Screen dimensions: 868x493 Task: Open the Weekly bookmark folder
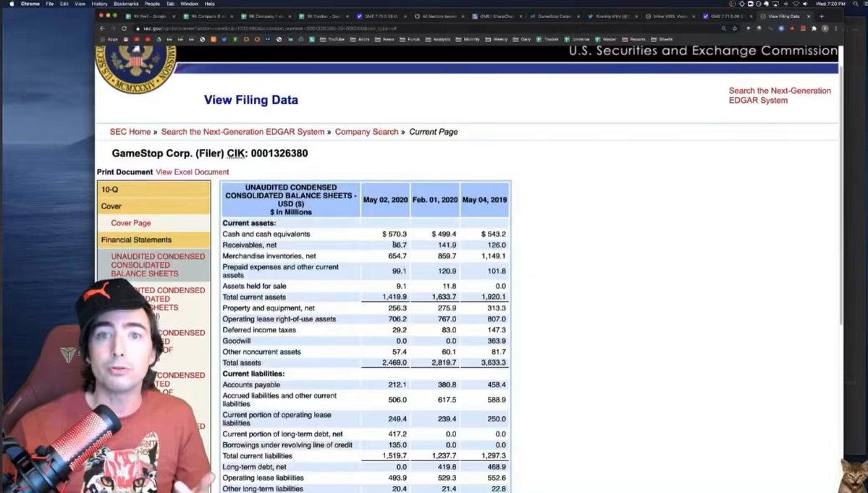click(x=496, y=39)
